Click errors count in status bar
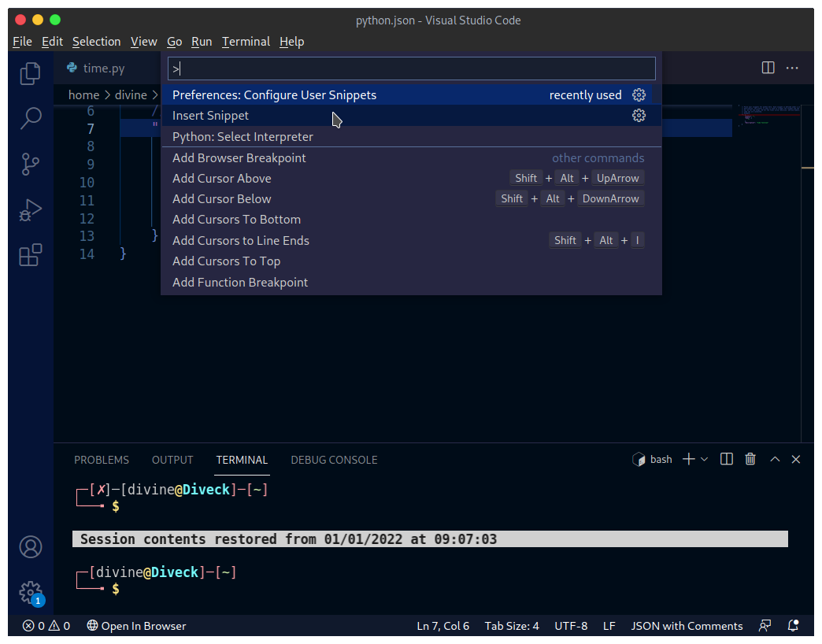 click(34, 626)
